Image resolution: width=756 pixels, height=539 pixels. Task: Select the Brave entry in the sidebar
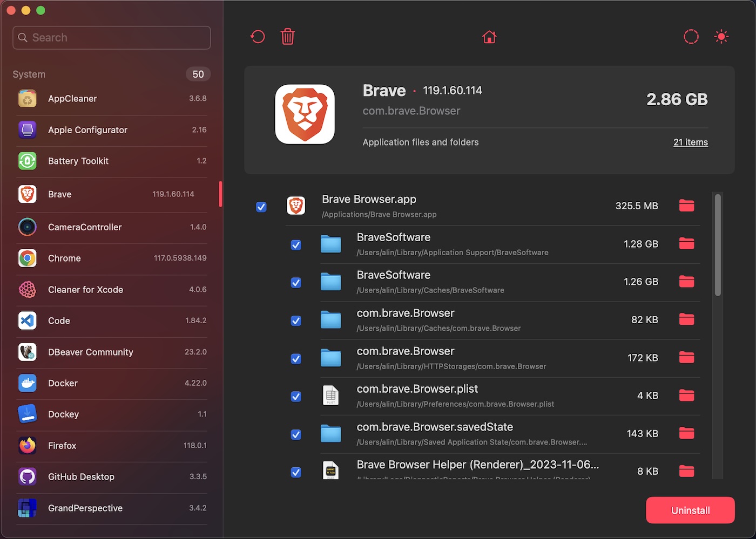[x=112, y=194]
